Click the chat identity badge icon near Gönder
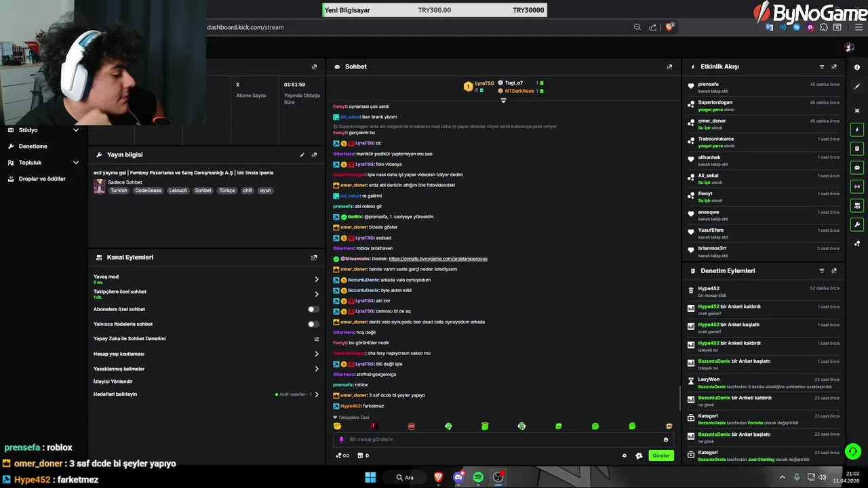Viewport: 868px width, 488px height. point(639,455)
